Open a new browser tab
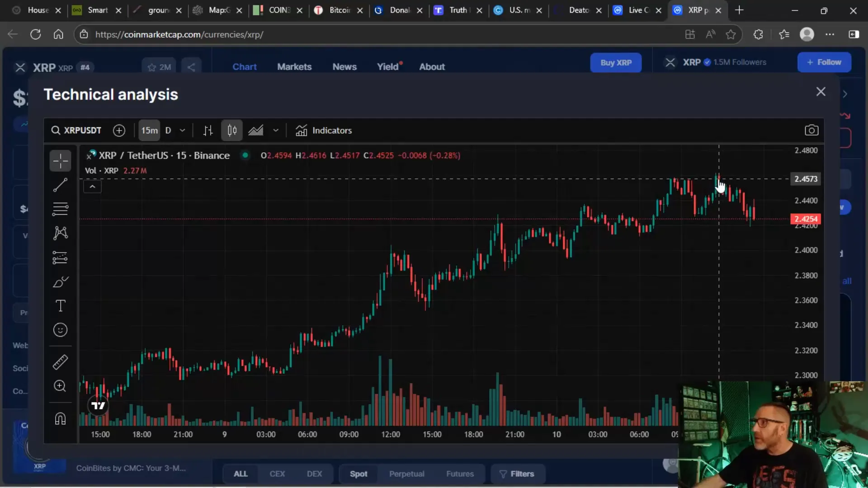The height and width of the screenshot is (488, 868). pos(739,10)
